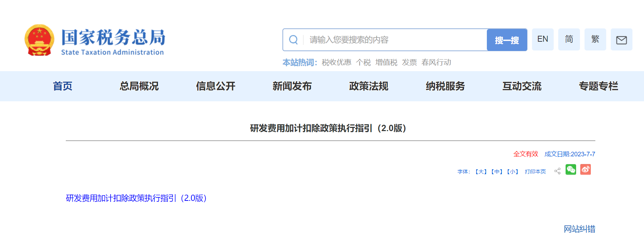Open the 信息公开 menu item

(216, 86)
